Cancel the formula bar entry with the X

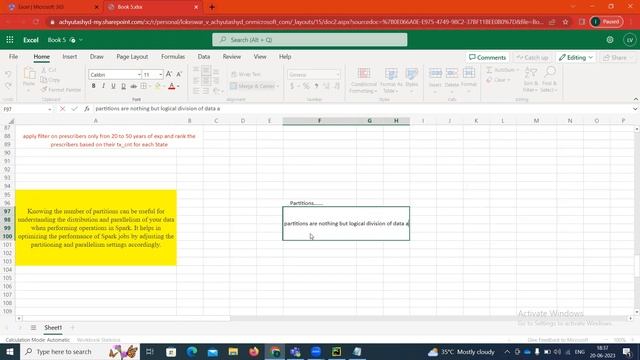coord(62,109)
